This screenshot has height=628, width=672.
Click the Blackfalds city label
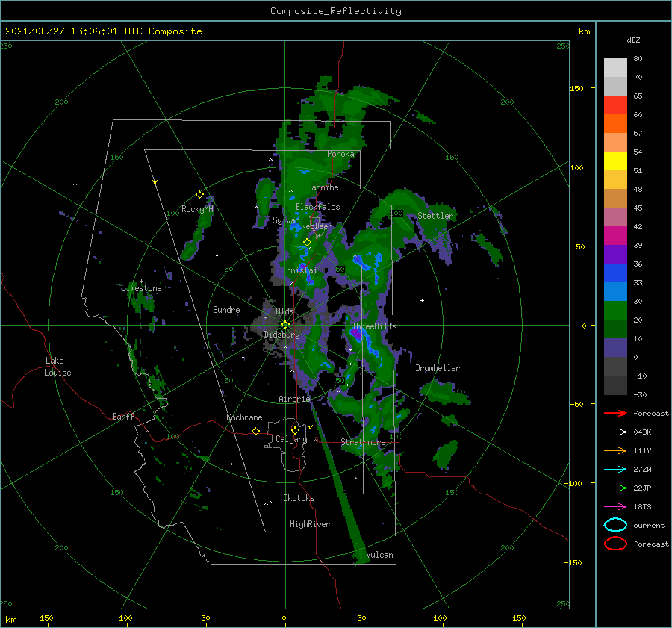[317, 207]
